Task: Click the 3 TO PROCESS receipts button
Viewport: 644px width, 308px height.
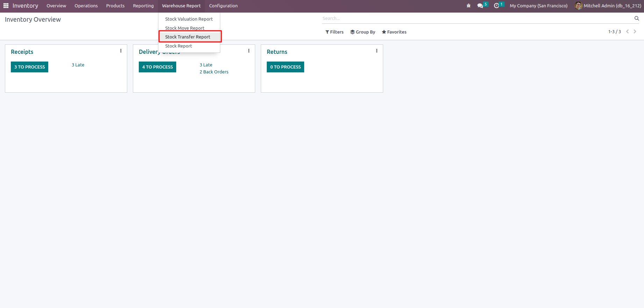Action: click(x=29, y=67)
